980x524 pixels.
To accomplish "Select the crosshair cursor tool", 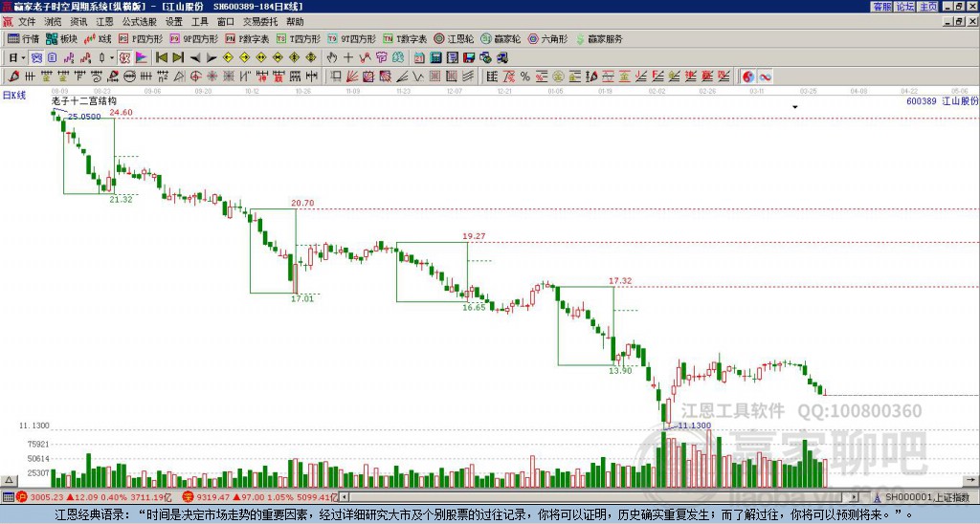I will click(x=348, y=58).
